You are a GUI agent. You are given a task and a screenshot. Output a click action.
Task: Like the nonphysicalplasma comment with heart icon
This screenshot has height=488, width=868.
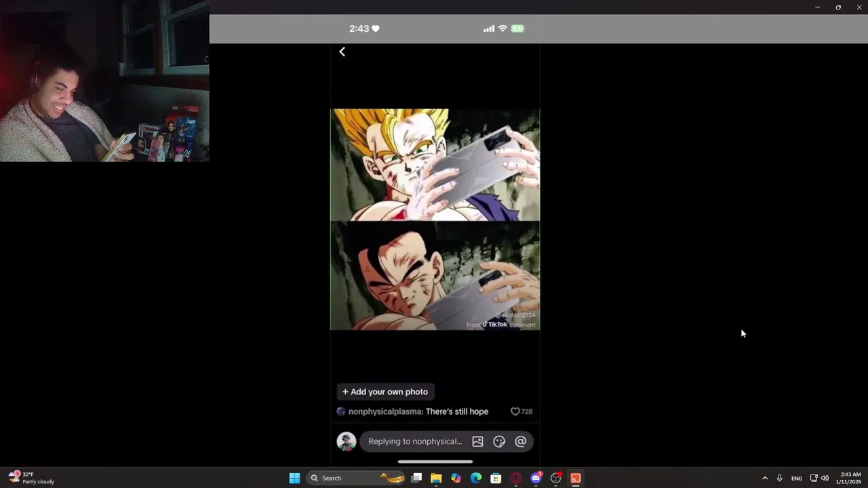pos(515,411)
